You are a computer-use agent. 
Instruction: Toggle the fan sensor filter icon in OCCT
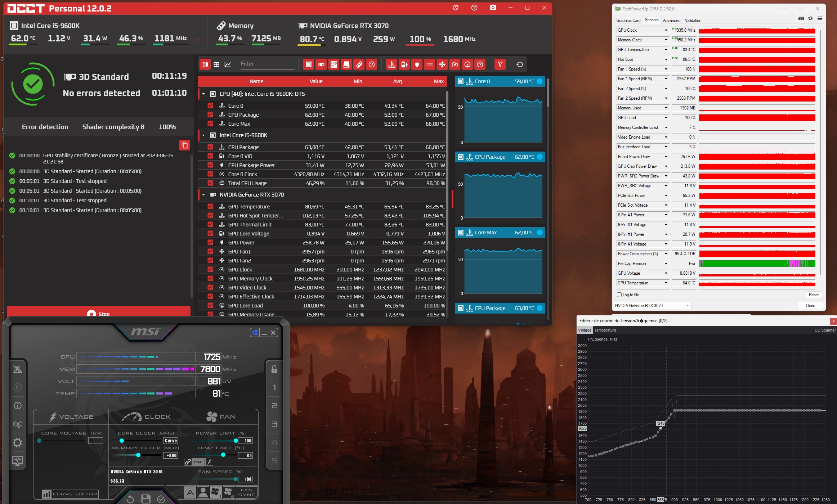[442, 64]
